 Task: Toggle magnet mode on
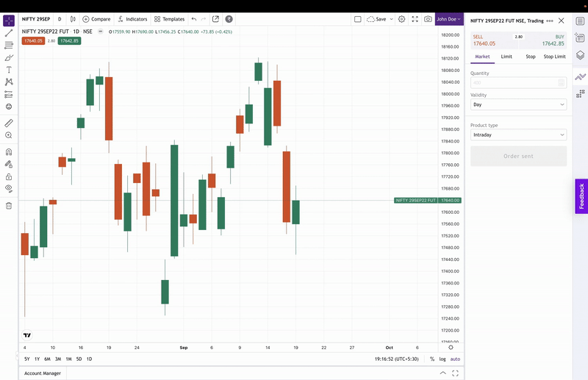point(9,152)
